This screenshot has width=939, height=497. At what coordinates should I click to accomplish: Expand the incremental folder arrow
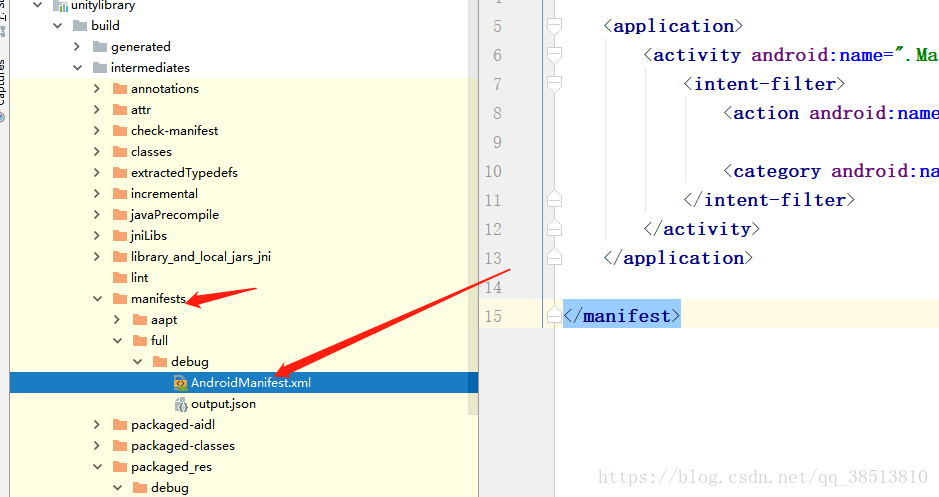click(97, 193)
